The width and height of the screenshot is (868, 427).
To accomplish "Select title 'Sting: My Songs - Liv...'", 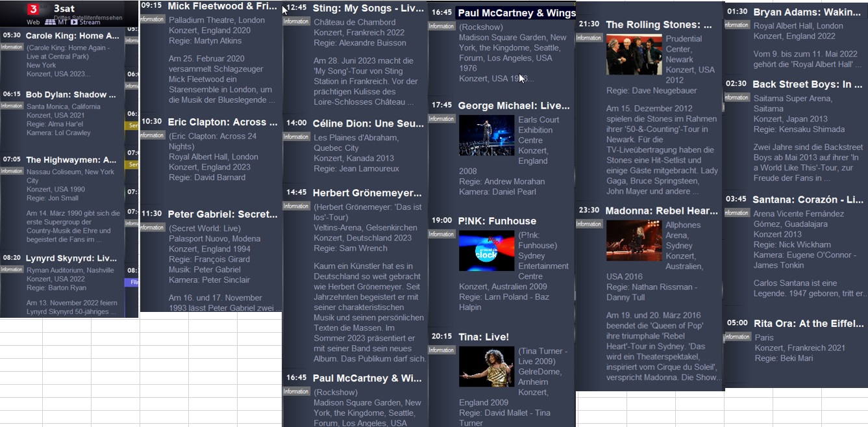I will [x=368, y=8].
